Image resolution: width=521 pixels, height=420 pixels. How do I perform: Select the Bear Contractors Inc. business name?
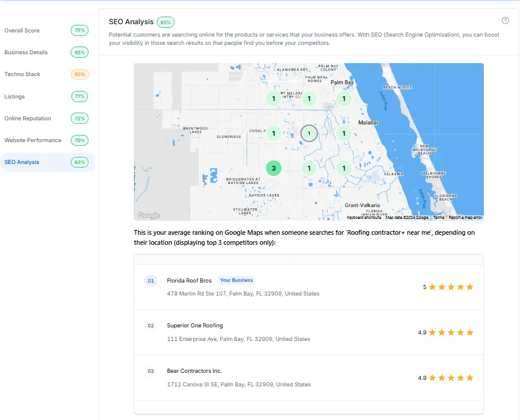(194, 371)
